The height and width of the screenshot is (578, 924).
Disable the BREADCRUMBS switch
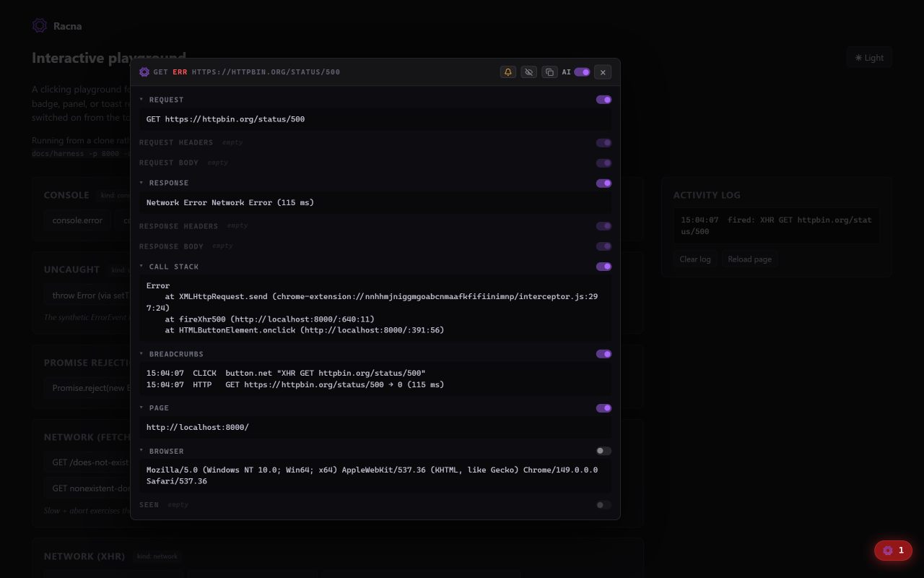click(x=603, y=354)
